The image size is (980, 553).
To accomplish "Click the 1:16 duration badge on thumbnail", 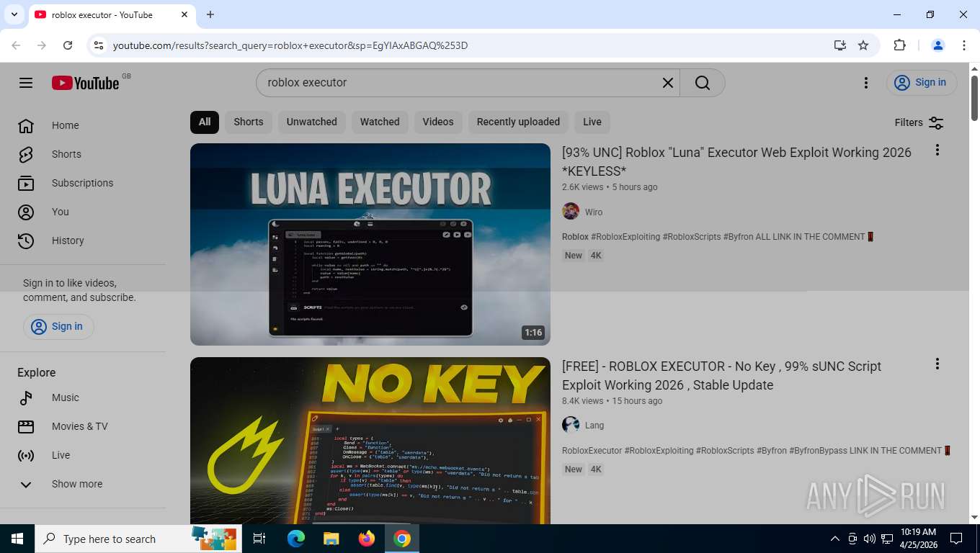I will tap(533, 333).
